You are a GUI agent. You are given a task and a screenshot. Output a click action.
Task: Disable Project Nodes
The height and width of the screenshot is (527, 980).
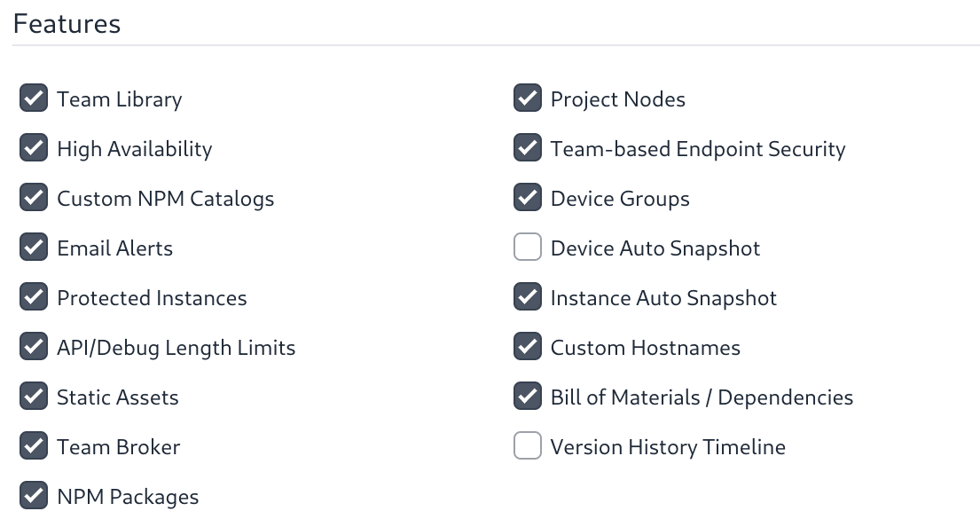click(x=527, y=98)
